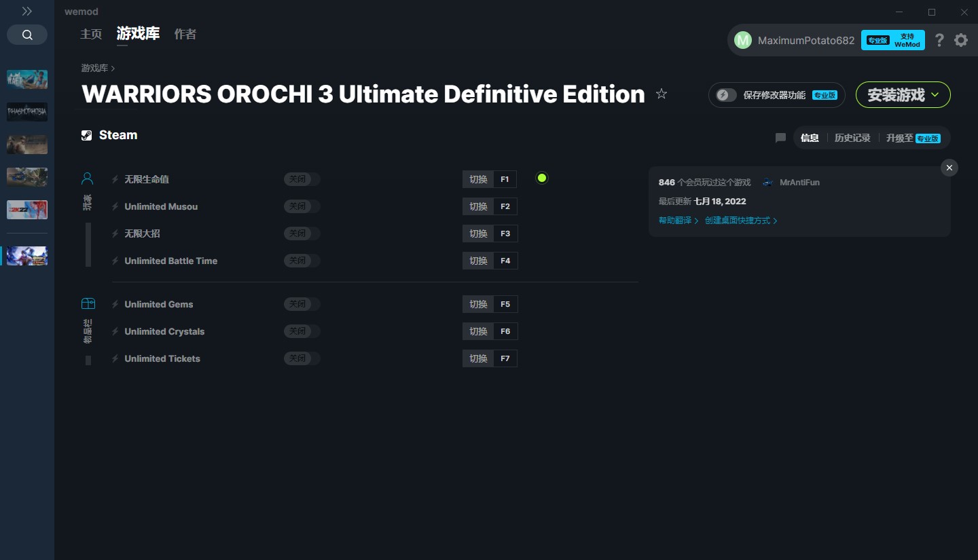Click the 最后更新 七月 18, 2022 text

click(702, 202)
